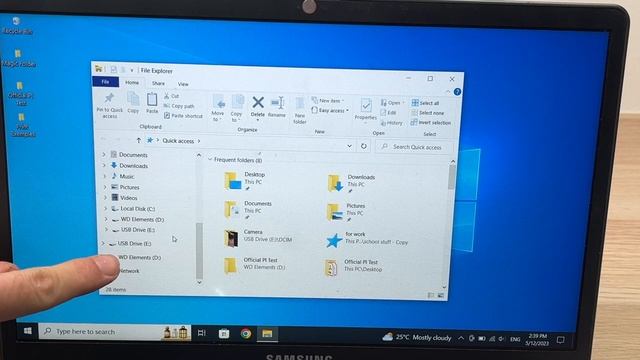Click the Refresh button

click(364, 146)
